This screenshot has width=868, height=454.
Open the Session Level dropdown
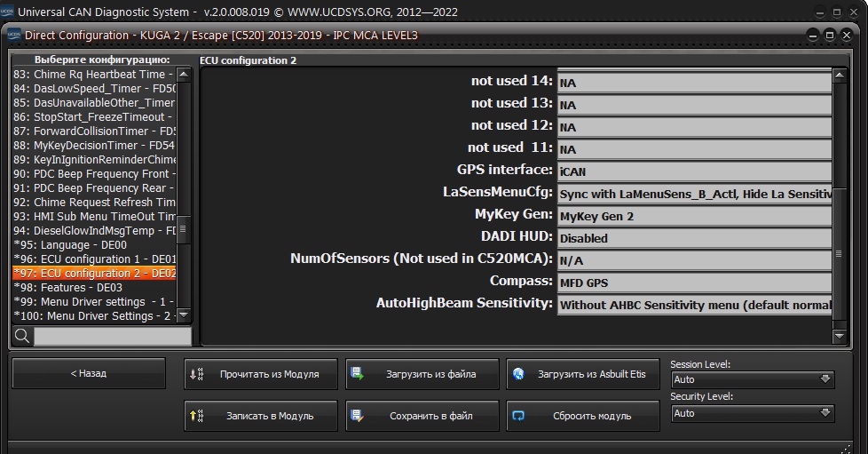tap(754, 379)
